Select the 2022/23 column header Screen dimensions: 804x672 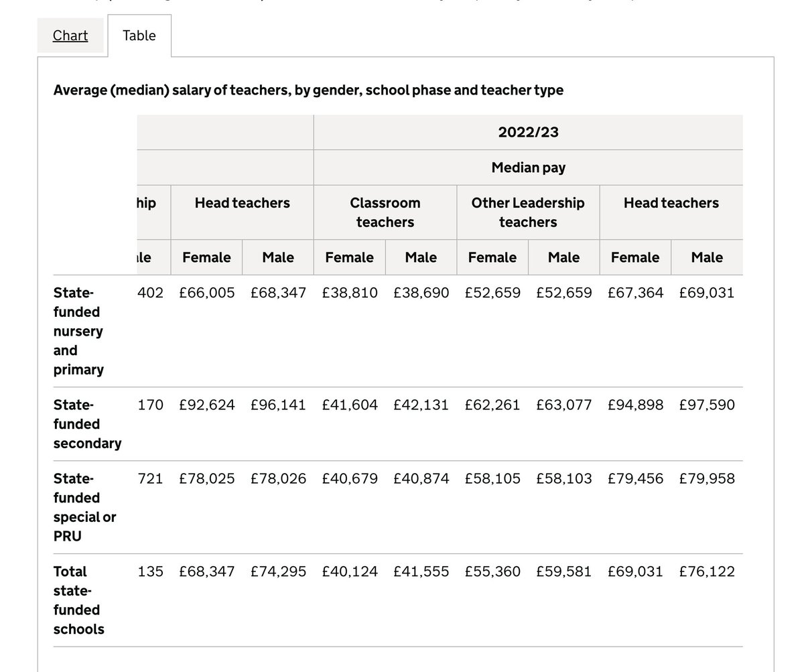click(528, 132)
